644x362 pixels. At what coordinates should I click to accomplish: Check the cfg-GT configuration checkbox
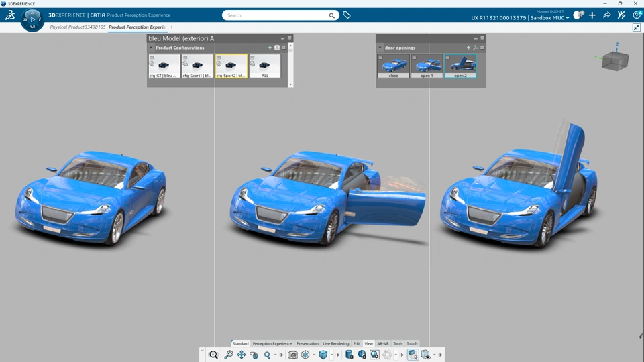[x=152, y=58]
